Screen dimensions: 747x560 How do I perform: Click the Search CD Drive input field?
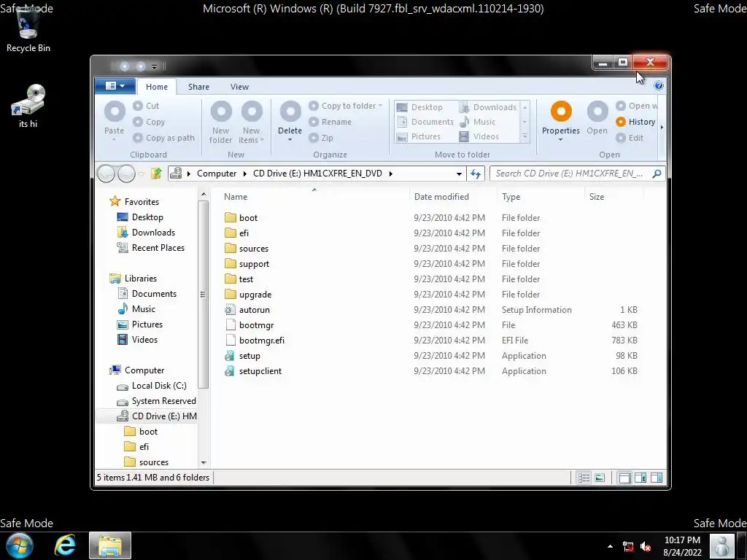tap(570, 174)
